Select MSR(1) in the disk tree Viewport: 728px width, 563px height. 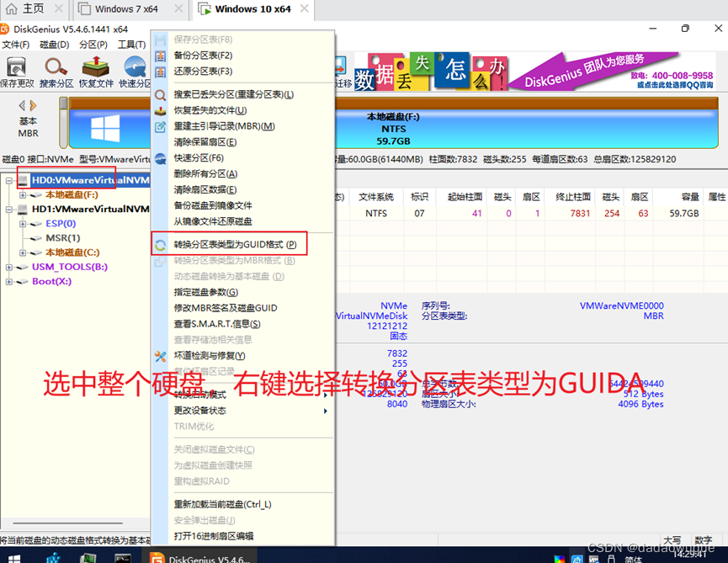[x=62, y=238]
